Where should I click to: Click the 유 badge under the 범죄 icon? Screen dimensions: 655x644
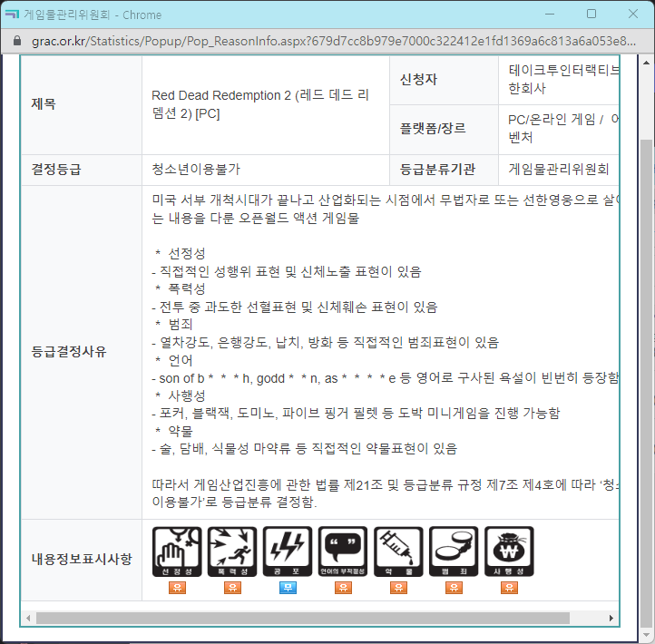point(455,588)
